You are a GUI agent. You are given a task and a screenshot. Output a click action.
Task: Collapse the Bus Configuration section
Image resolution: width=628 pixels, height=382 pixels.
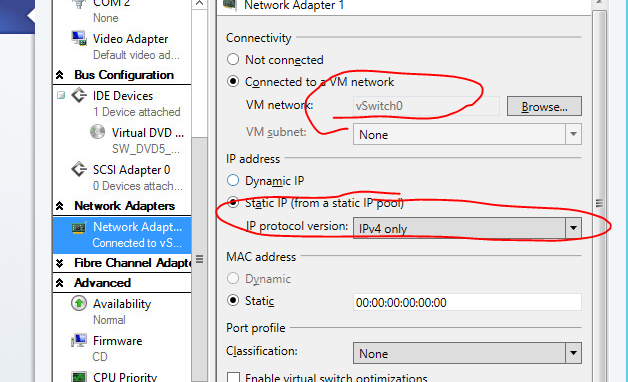60,75
